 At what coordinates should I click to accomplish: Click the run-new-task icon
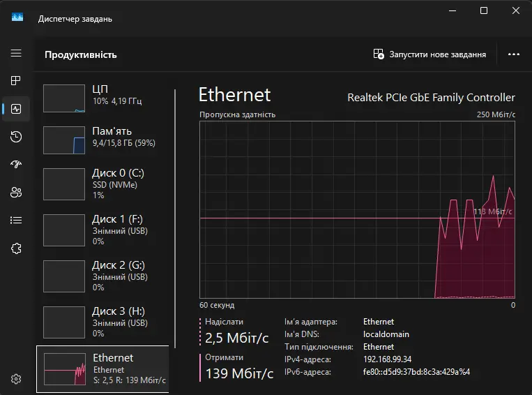[379, 54]
